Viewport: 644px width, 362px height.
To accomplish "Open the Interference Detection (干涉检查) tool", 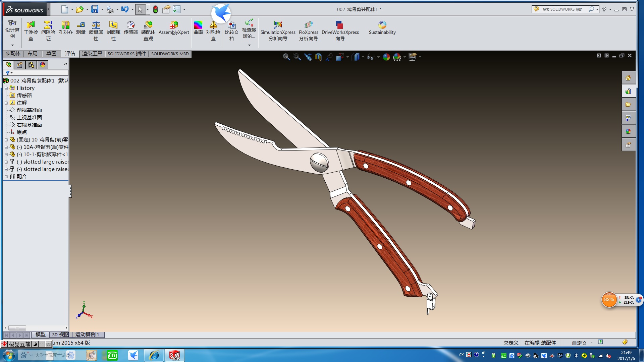I will pyautogui.click(x=31, y=25).
